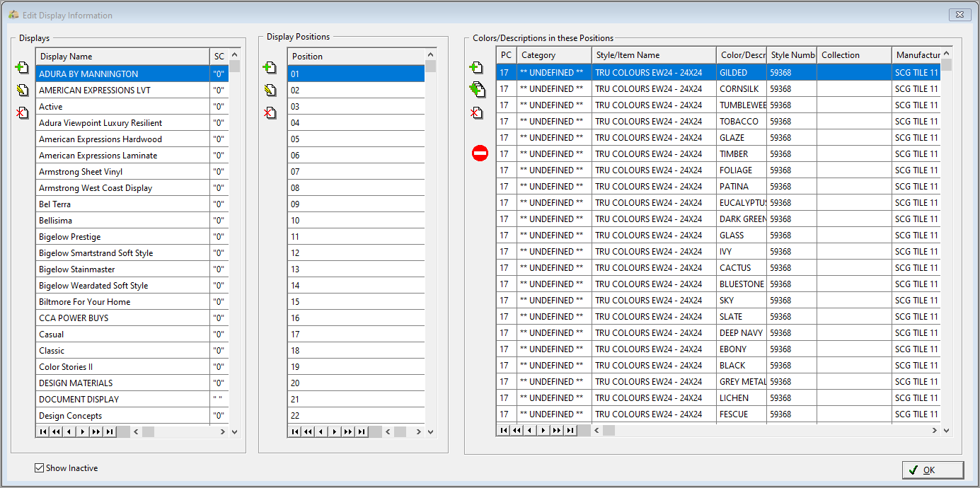Go to previous record in Colors list
The image size is (980, 488).
tap(530, 430)
